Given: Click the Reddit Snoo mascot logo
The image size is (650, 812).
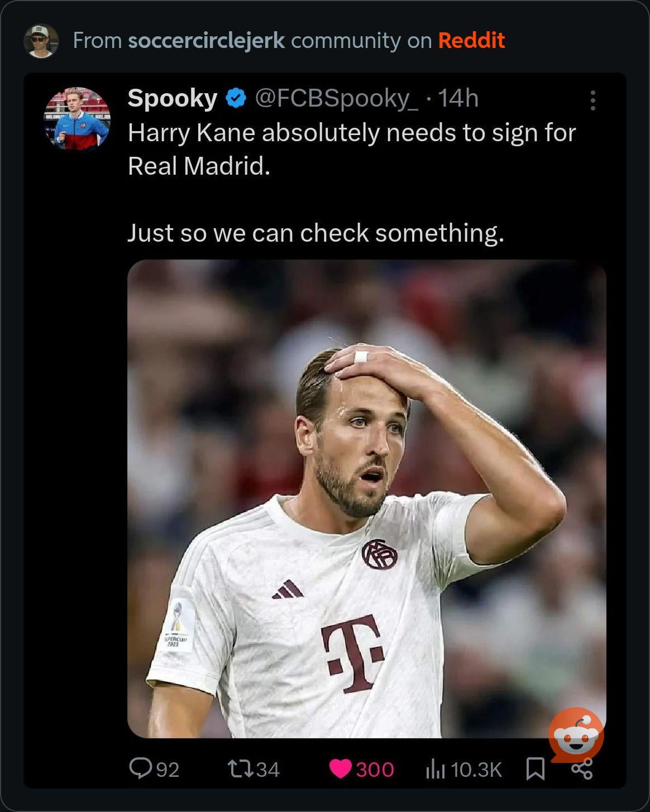Looking at the screenshot, I should [x=576, y=734].
